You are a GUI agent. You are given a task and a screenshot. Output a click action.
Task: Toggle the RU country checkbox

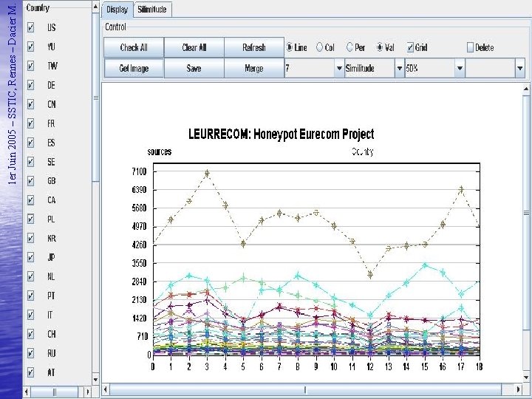click(x=30, y=353)
